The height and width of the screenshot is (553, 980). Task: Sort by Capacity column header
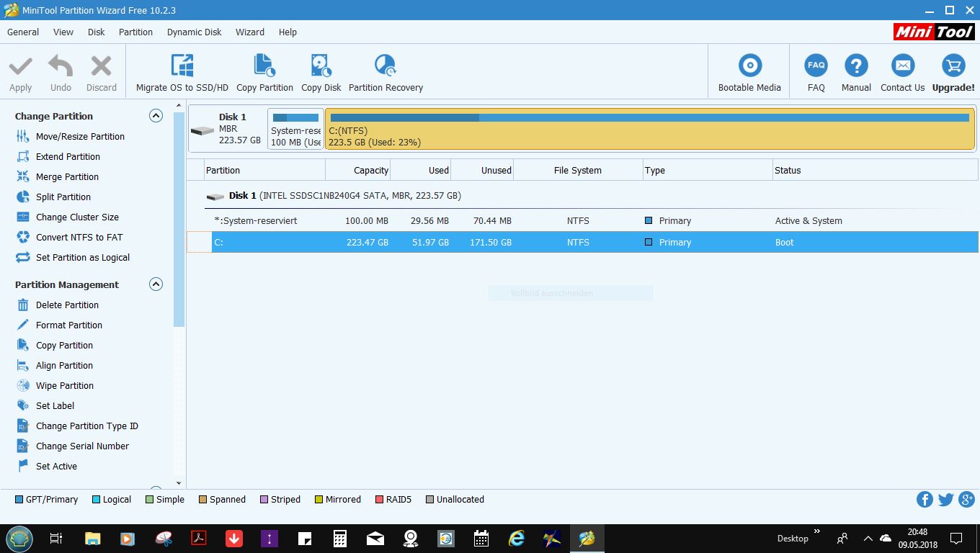tap(357, 170)
